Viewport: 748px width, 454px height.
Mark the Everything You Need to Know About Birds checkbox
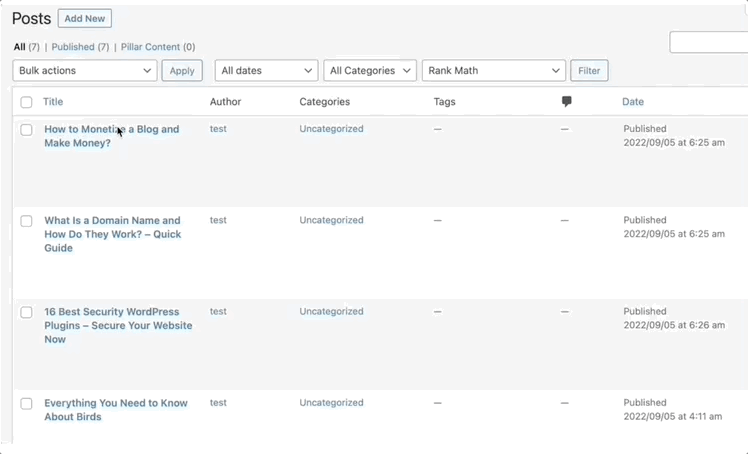click(x=26, y=404)
